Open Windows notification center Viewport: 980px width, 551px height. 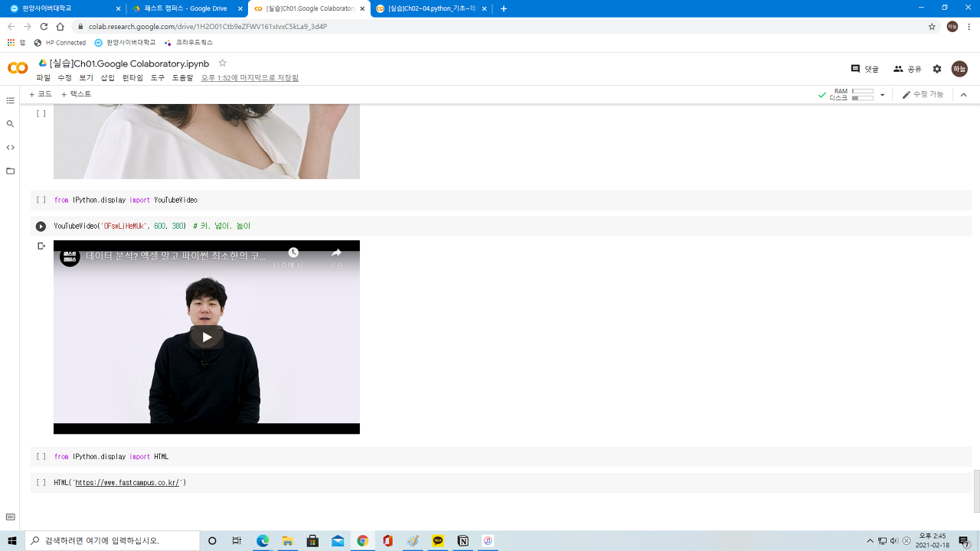(x=964, y=541)
